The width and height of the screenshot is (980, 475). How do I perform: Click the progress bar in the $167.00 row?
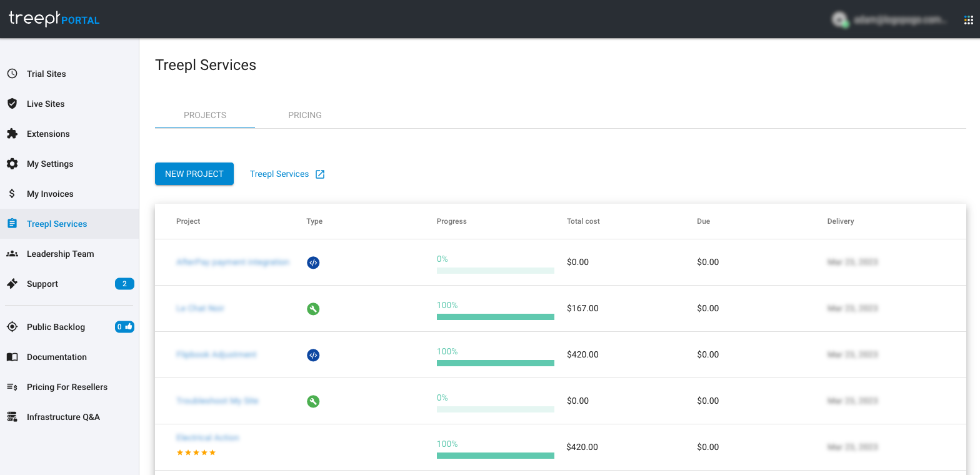[x=496, y=317]
